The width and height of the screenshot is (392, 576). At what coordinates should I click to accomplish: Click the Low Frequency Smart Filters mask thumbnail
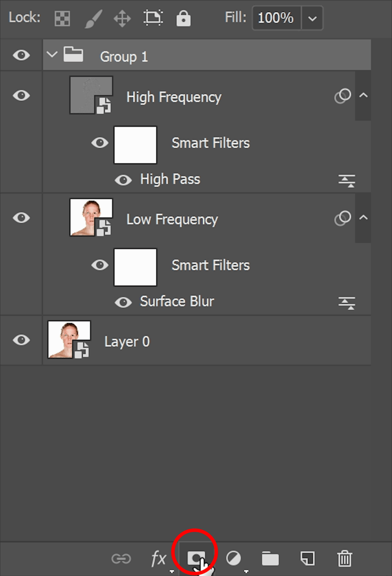[x=135, y=267]
